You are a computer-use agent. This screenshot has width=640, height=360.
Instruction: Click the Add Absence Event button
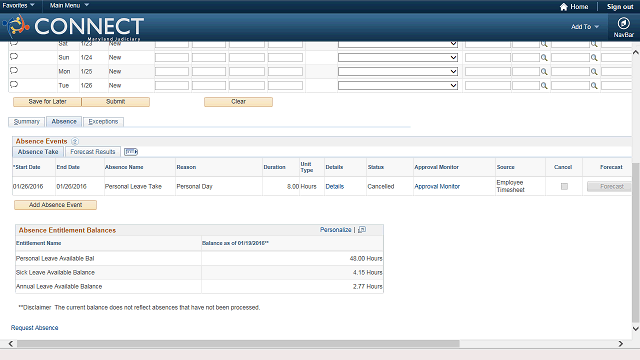pos(56,205)
